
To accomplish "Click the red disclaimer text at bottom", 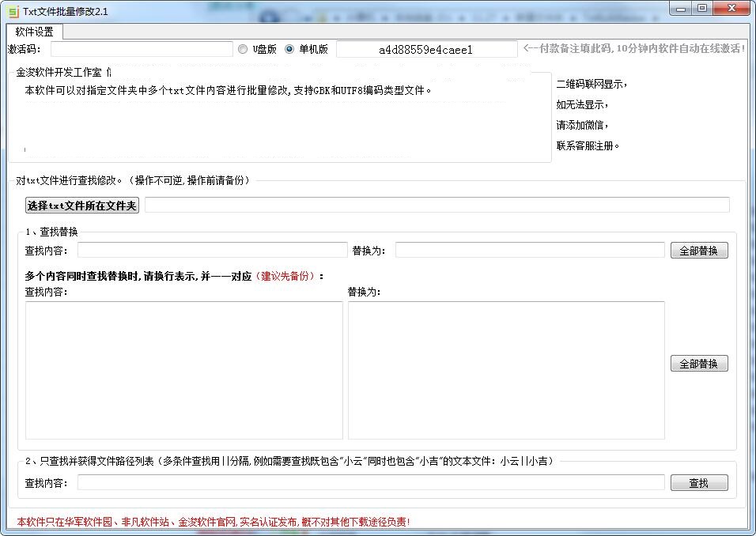I will pos(213,522).
